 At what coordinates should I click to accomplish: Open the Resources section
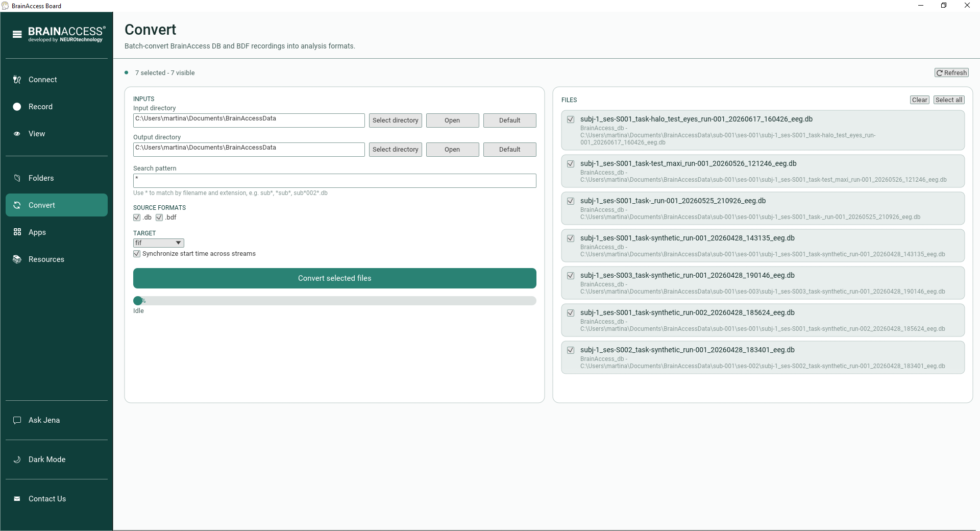57,259
